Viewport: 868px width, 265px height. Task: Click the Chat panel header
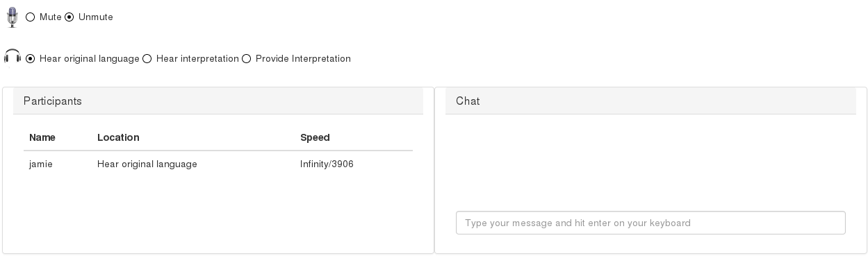click(x=650, y=101)
